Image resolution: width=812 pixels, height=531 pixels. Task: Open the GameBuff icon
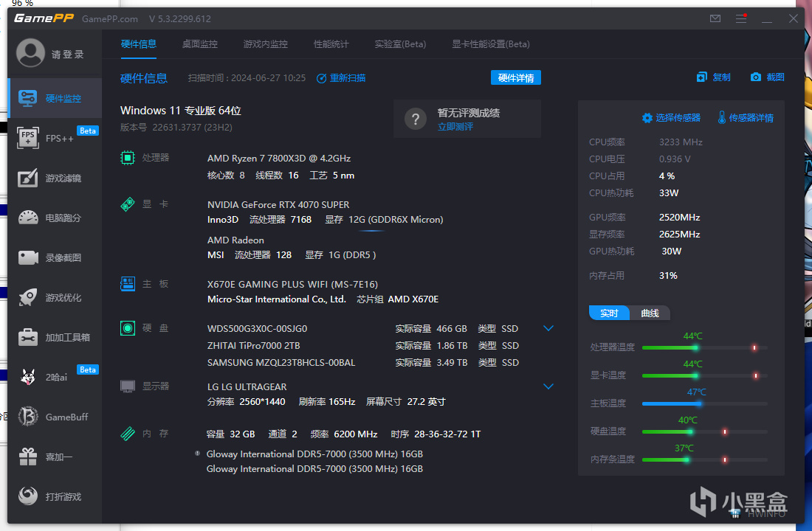(28, 417)
